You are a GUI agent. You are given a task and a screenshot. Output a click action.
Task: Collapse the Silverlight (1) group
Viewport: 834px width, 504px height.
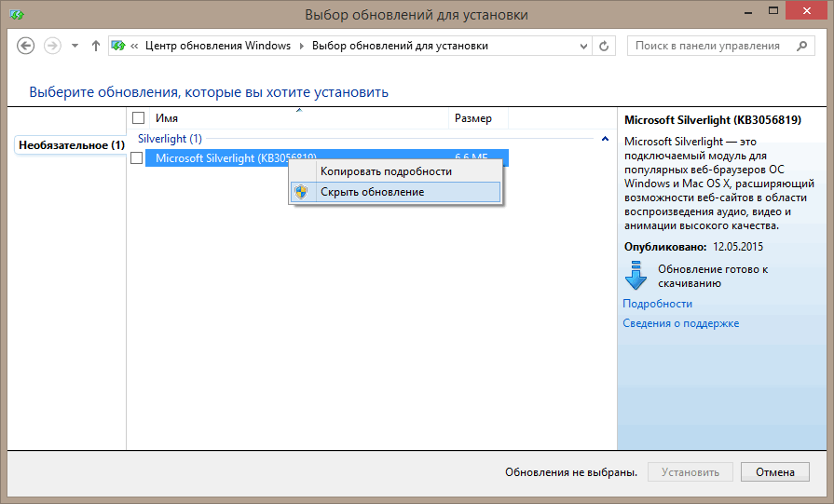click(606, 139)
